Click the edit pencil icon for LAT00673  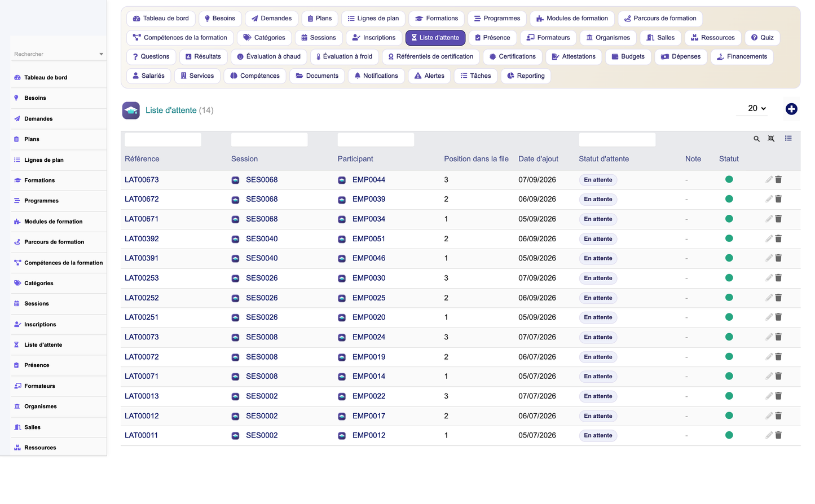pyautogui.click(x=769, y=180)
